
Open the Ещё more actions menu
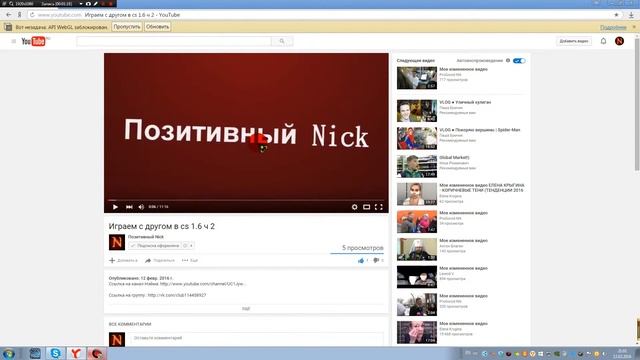click(190, 260)
